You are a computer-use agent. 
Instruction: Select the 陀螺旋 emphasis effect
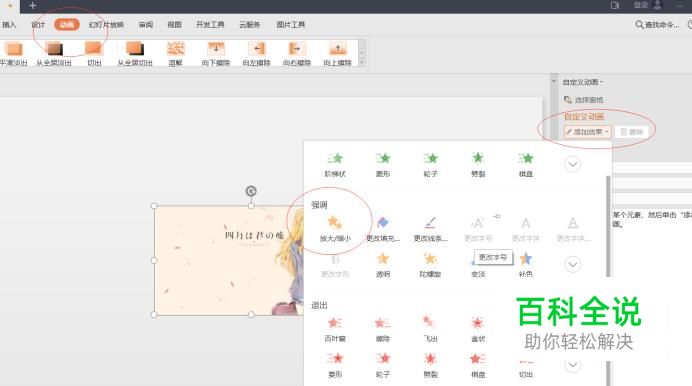430,265
